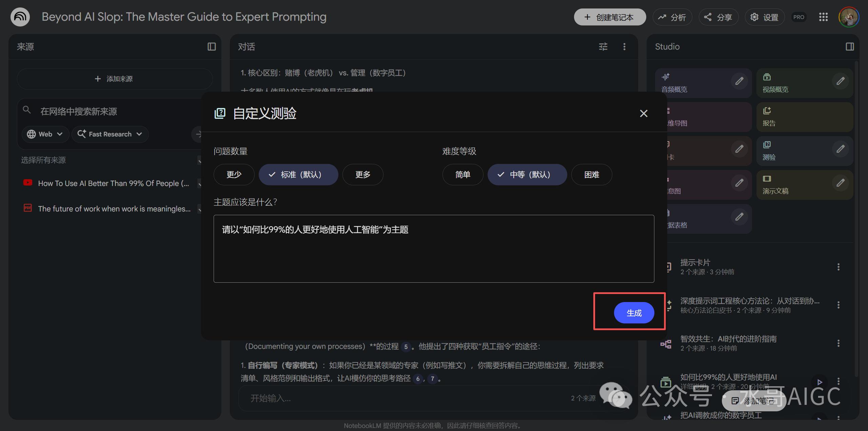The height and width of the screenshot is (431, 868).
Task: Open the chat configuration sliders icon
Action: [x=603, y=46]
